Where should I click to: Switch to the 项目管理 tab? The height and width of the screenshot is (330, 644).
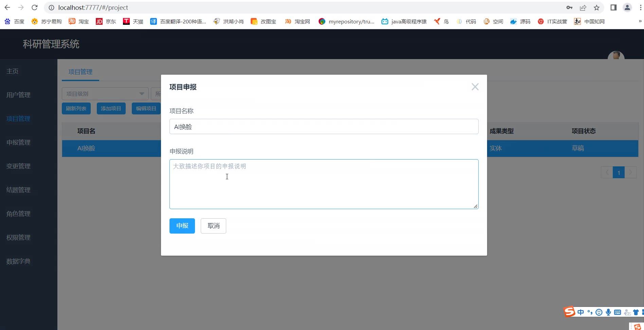pyautogui.click(x=80, y=72)
